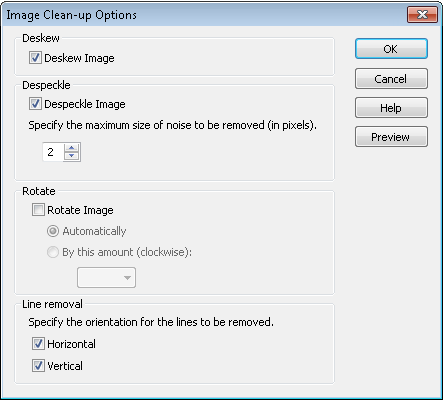This screenshot has width=443, height=400.
Task: Open Help for clean-up options
Action: tap(391, 108)
